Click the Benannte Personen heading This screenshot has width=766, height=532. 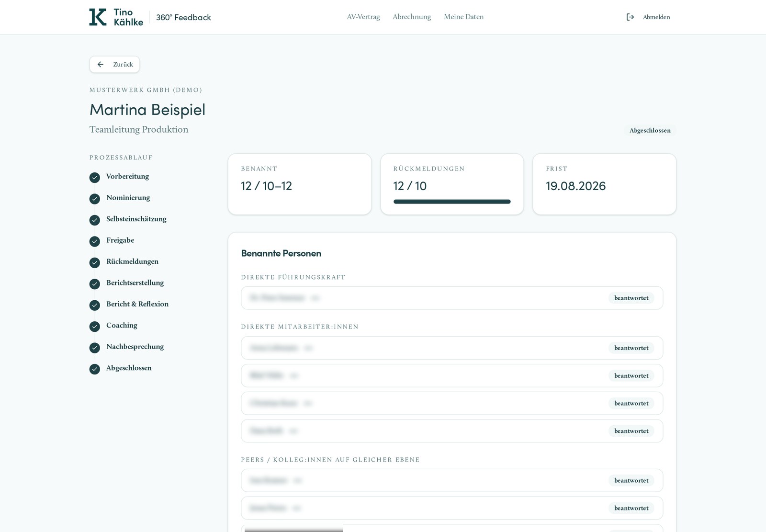pos(281,253)
